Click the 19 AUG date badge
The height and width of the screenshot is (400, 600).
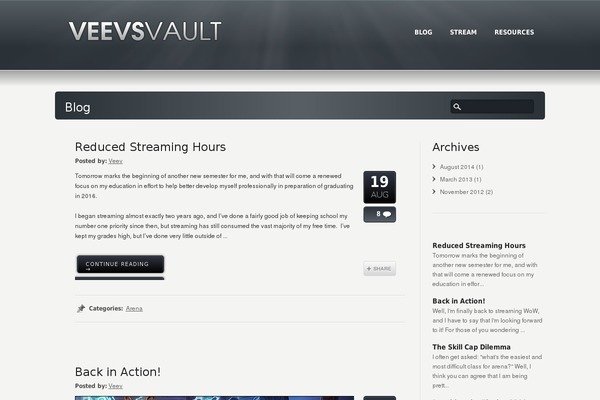(x=380, y=187)
